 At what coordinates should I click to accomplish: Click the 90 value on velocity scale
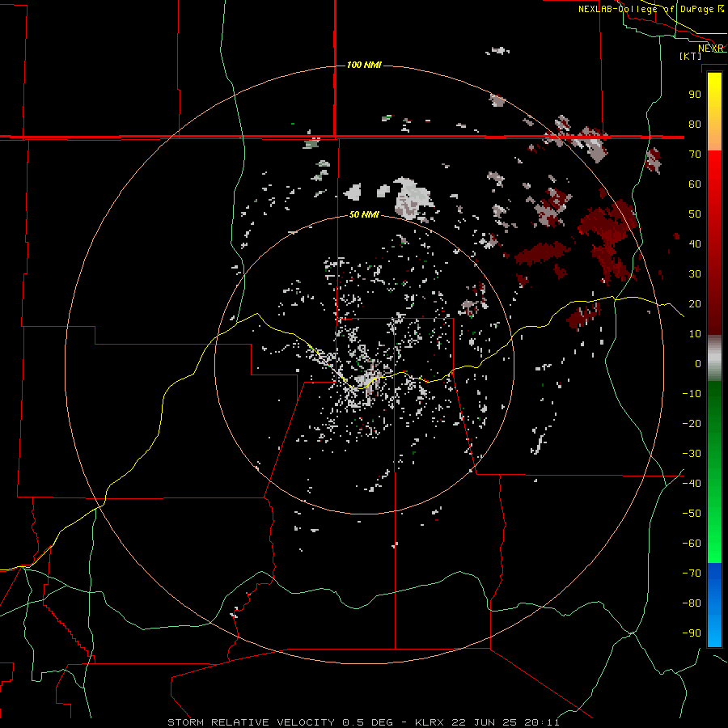pyautogui.click(x=695, y=95)
